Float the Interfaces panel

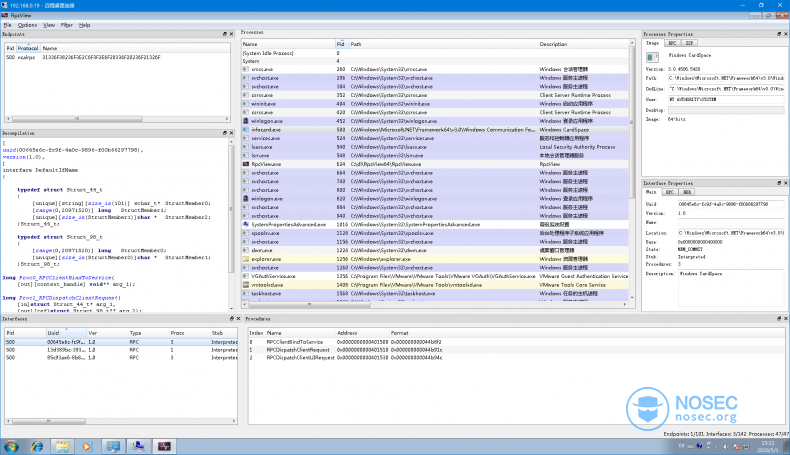coord(232,318)
